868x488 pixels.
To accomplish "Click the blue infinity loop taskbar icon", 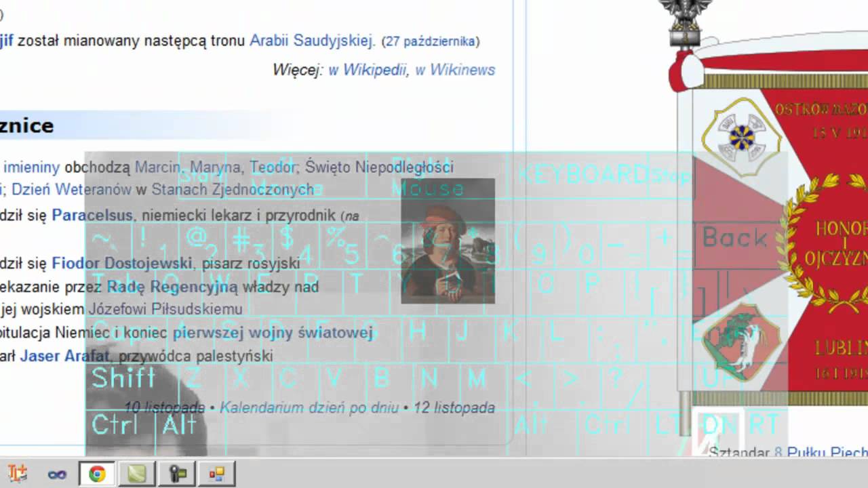I will click(x=57, y=474).
